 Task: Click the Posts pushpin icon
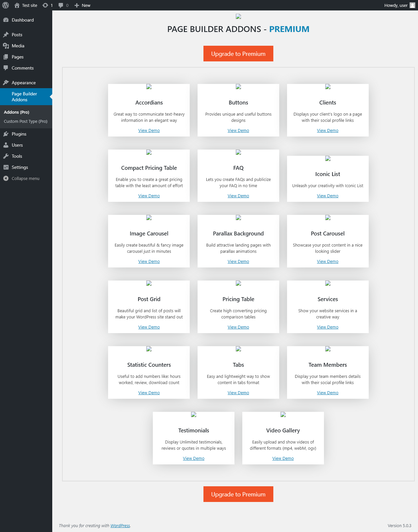point(6,35)
